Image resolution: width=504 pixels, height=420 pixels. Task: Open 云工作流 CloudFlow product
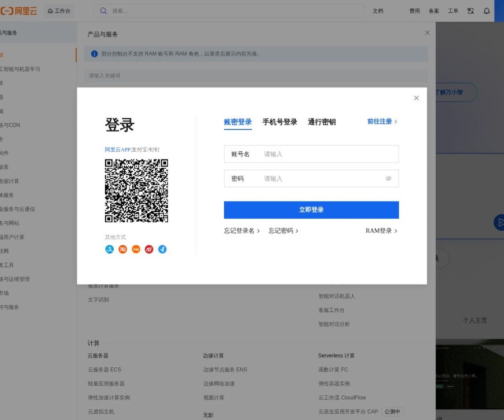tap(342, 398)
